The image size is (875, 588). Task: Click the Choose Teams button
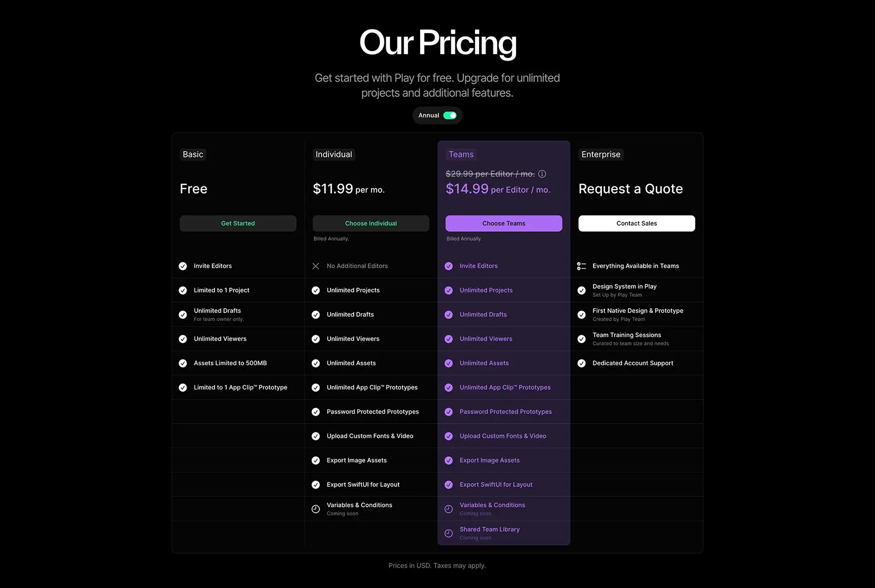coord(504,223)
